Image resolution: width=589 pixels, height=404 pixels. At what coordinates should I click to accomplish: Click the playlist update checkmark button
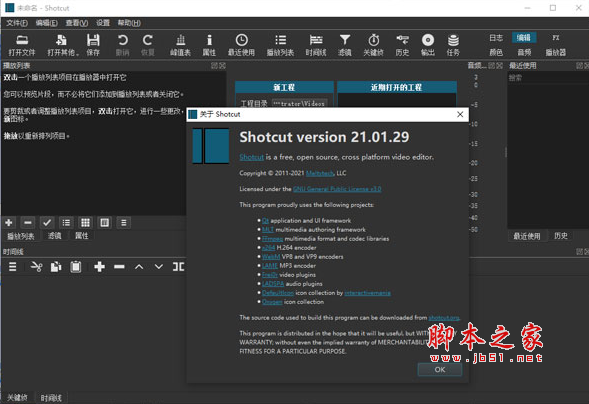(x=47, y=223)
